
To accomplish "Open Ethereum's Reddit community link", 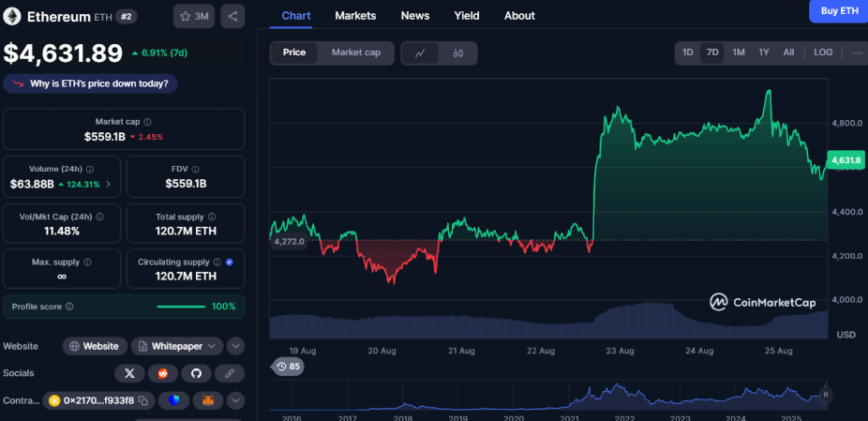I will [163, 373].
